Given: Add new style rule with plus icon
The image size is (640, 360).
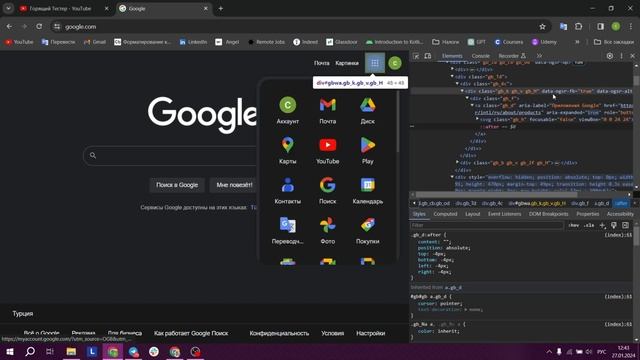Looking at the screenshot, I should [x=602, y=225].
